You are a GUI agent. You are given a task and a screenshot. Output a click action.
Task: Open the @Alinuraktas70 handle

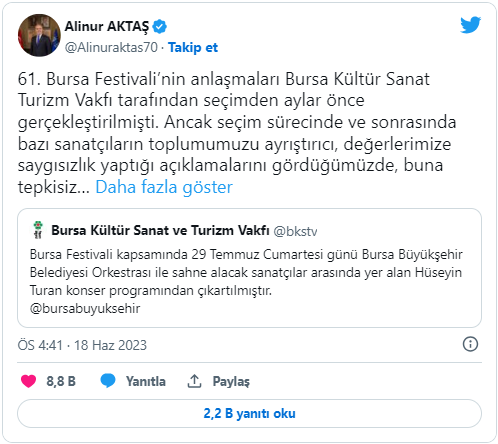[111, 48]
